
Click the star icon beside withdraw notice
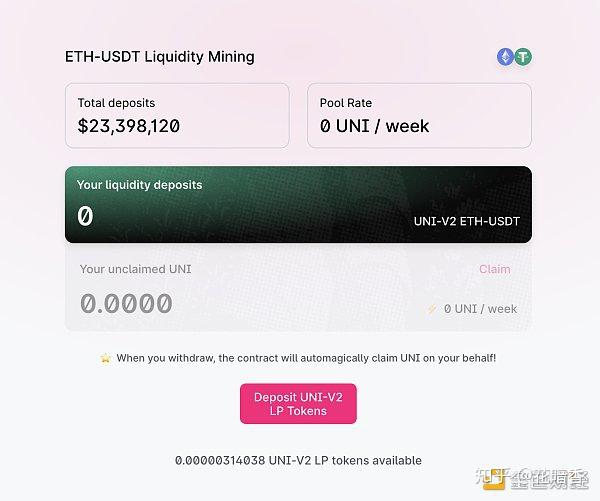coord(105,358)
